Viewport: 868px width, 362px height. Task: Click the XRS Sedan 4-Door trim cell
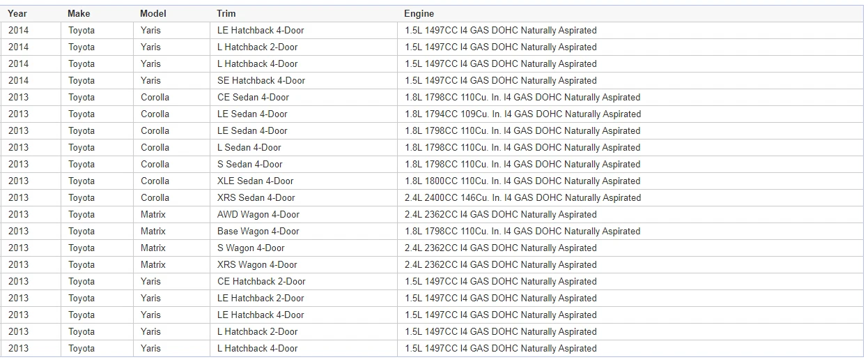pos(256,197)
